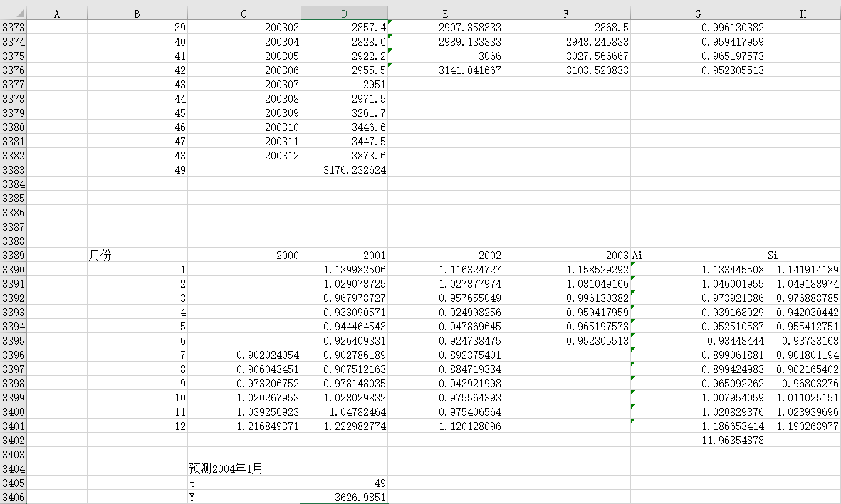
Task: Click cell containing 0.902024054
Action: point(244,355)
